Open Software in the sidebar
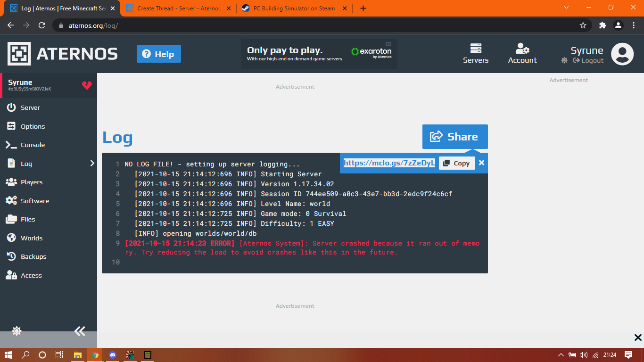644x362 pixels. pyautogui.click(x=49, y=201)
